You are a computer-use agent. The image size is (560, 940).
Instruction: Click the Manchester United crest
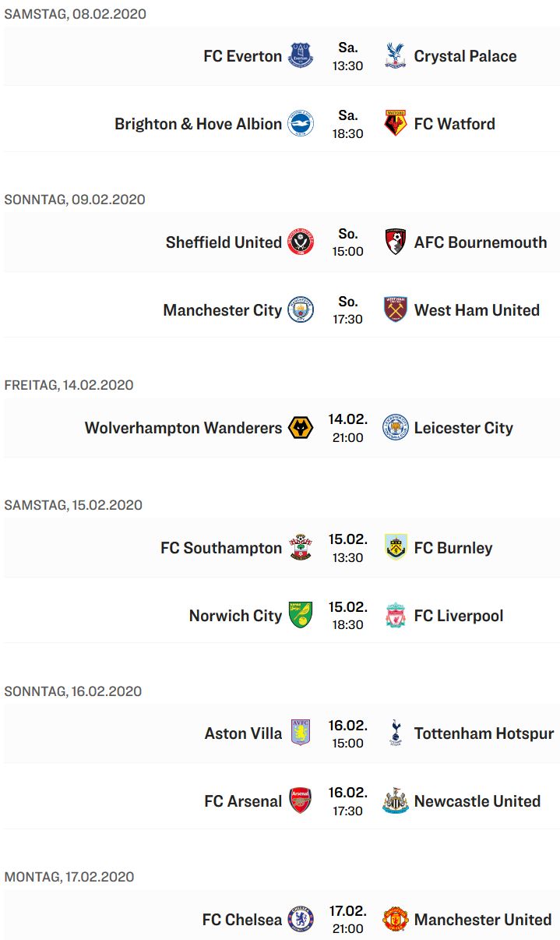point(396,919)
